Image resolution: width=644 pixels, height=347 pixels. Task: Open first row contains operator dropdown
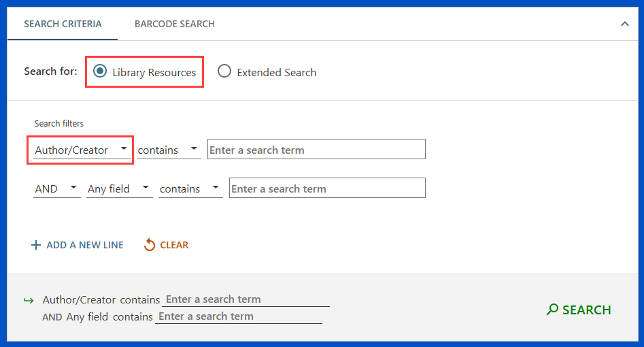(168, 150)
